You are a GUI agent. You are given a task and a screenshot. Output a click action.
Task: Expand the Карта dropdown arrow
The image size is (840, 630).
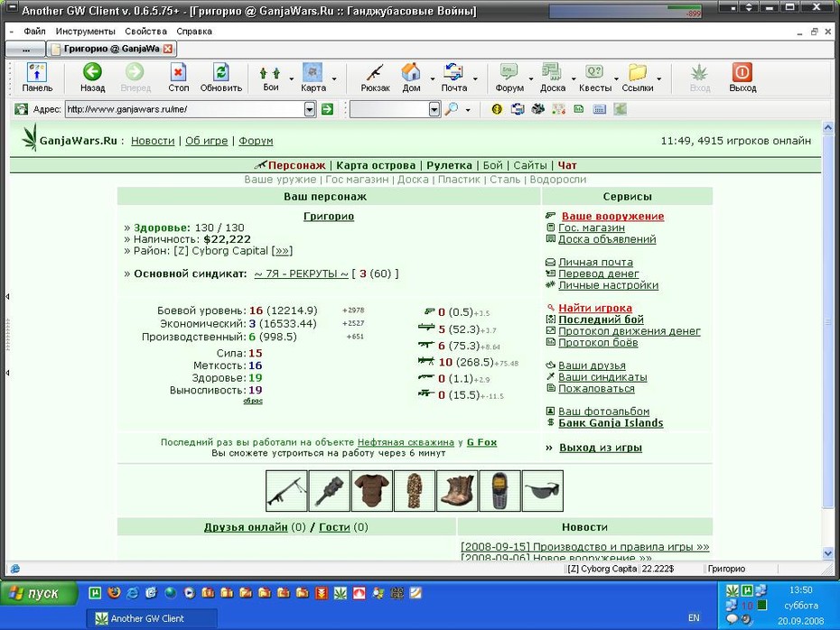coord(334,79)
